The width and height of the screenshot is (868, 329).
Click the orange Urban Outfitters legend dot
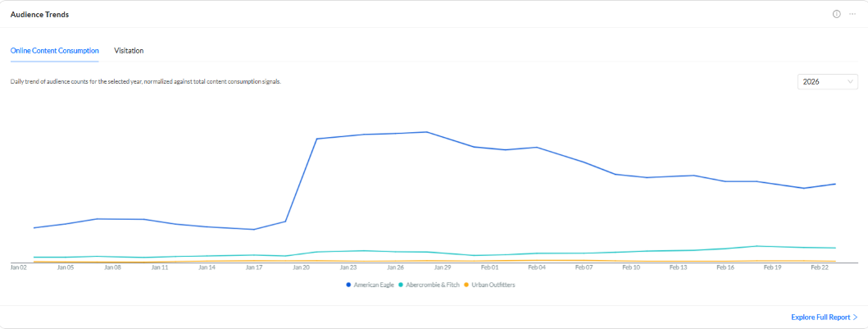pos(466,285)
